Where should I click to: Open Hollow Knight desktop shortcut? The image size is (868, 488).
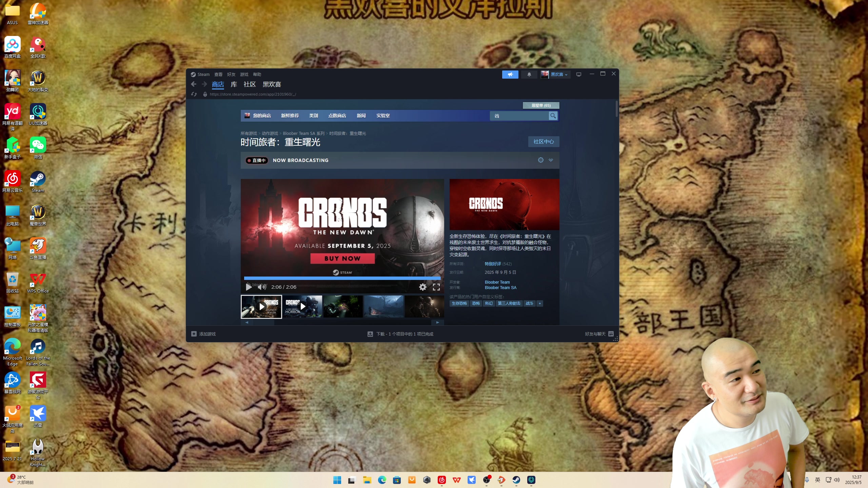[x=38, y=453]
